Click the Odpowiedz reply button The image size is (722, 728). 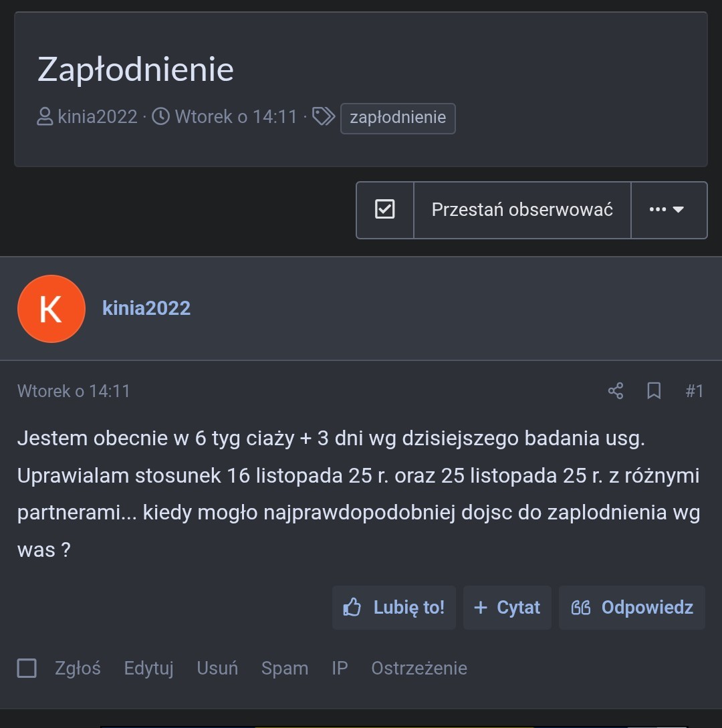tap(632, 607)
